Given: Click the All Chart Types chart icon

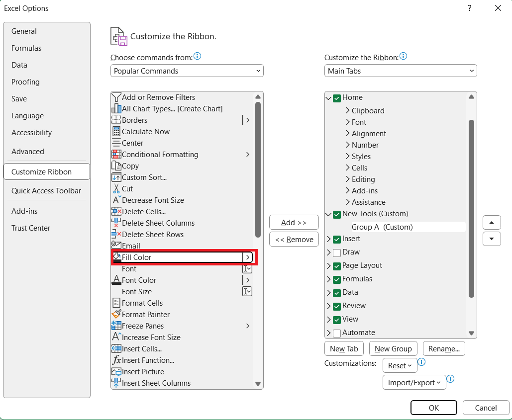Looking at the screenshot, I should (116, 108).
